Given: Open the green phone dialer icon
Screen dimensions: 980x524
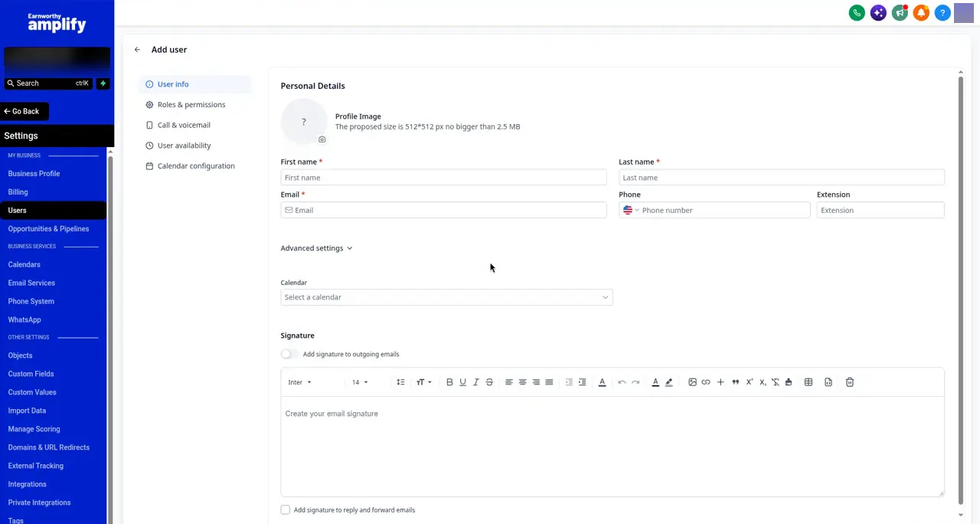Looking at the screenshot, I should point(857,13).
